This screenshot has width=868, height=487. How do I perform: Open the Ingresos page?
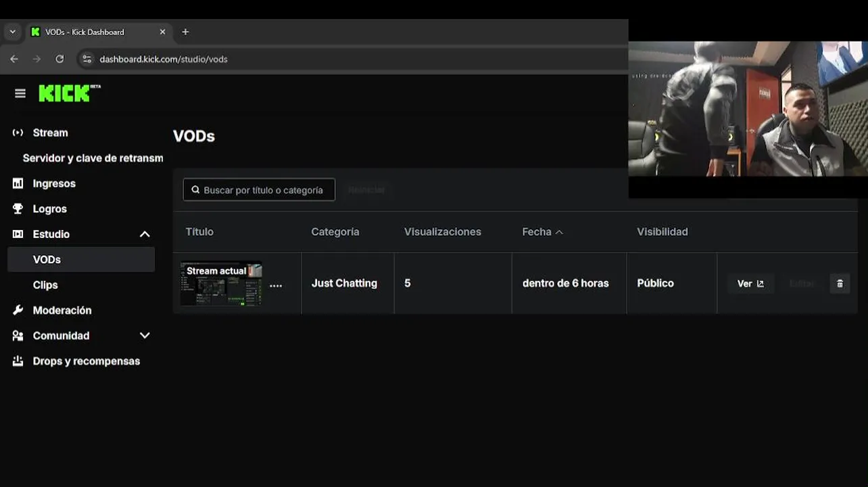[x=54, y=183]
